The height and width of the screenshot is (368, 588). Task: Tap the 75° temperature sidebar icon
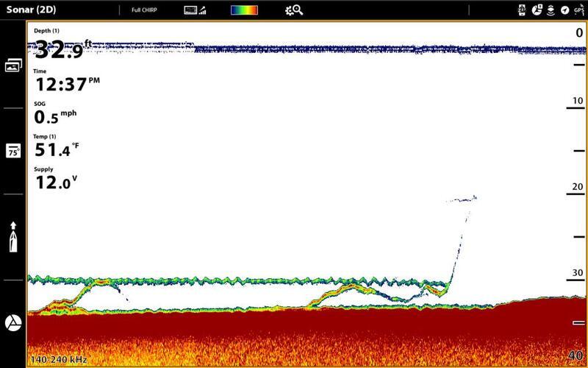tap(13, 151)
